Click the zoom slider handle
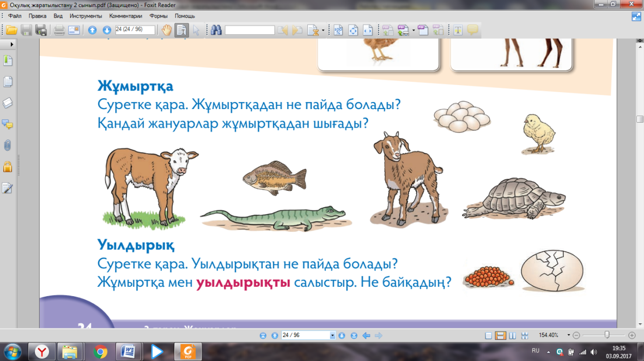This screenshot has height=361, width=644. (x=606, y=335)
